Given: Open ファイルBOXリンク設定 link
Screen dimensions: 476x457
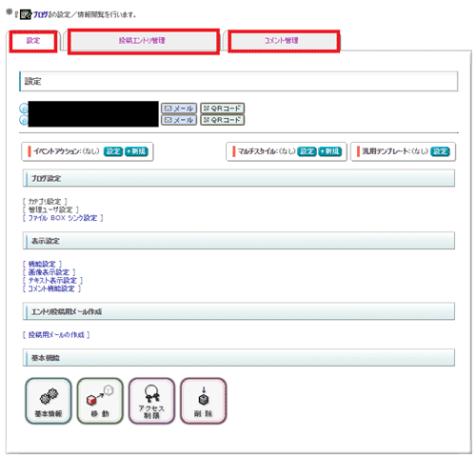Looking at the screenshot, I should point(63,218).
